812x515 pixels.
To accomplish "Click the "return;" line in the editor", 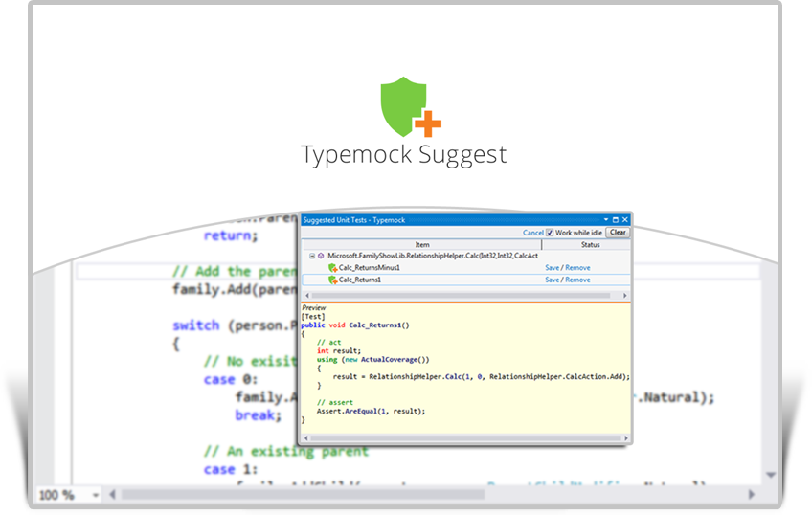I will pyautogui.click(x=231, y=235).
